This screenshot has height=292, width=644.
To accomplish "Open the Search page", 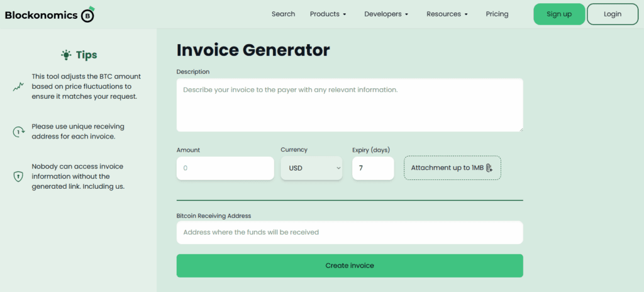I will pos(283,14).
